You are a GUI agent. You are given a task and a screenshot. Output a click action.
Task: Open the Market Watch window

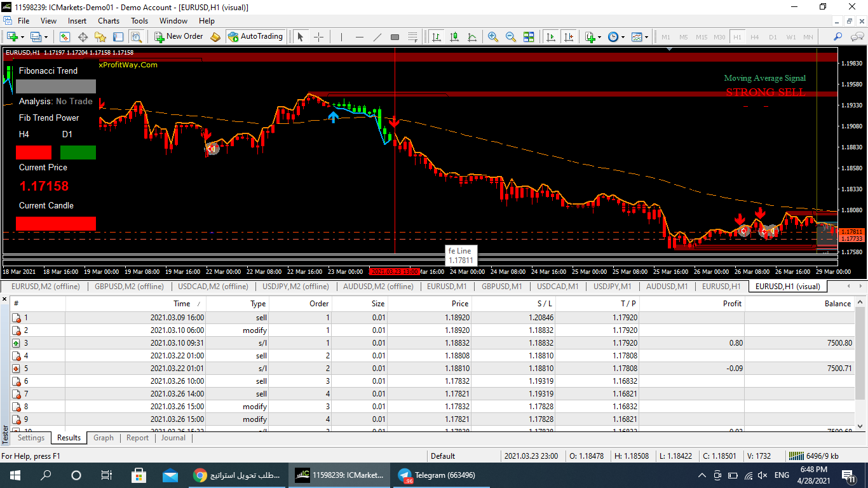(x=65, y=37)
